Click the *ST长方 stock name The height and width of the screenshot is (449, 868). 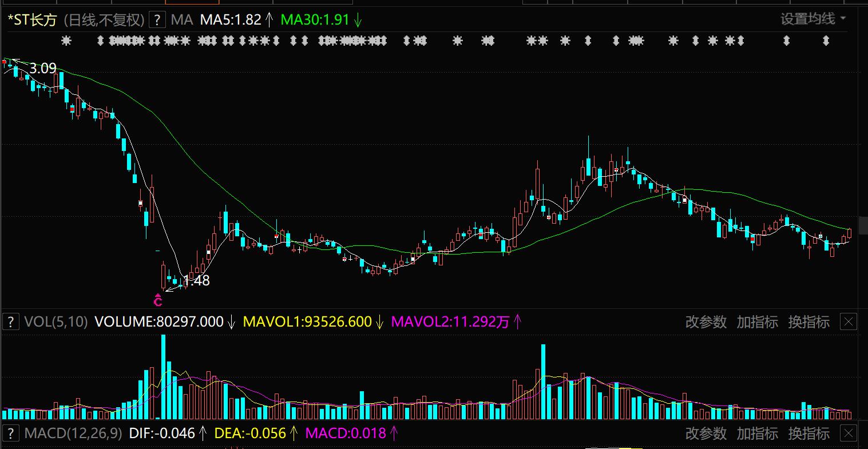(x=32, y=20)
